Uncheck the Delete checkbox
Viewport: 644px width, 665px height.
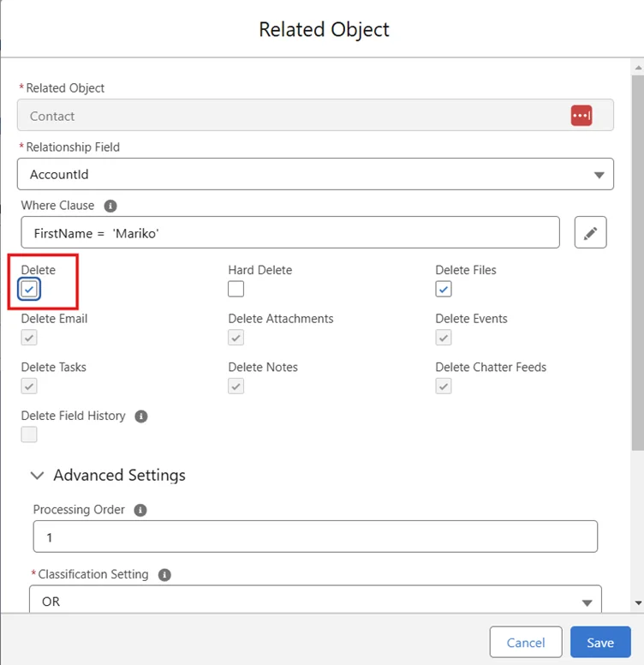(x=30, y=290)
